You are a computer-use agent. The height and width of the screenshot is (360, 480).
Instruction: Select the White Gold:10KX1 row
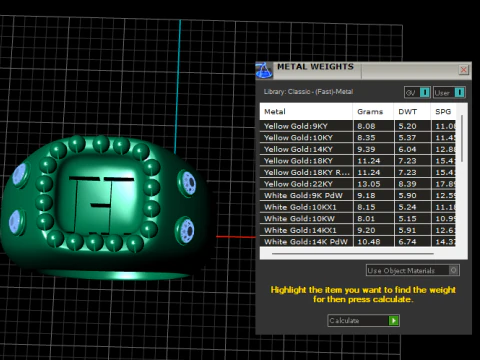(358, 207)
